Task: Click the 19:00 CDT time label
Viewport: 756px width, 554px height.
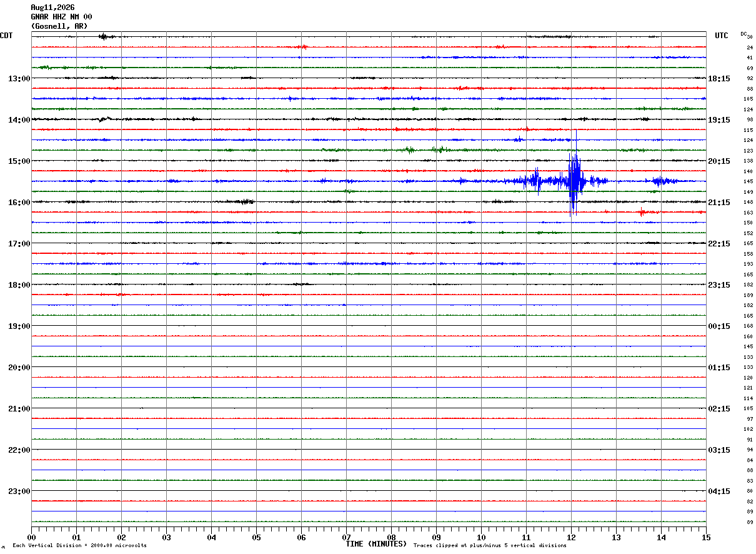Action: click(19, 326)
